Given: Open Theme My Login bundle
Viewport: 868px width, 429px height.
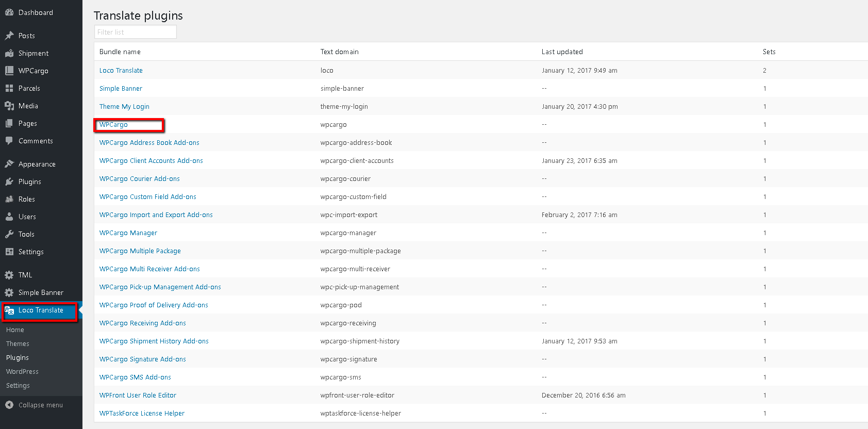Looking at the screenshot, I should pos(124,107).
